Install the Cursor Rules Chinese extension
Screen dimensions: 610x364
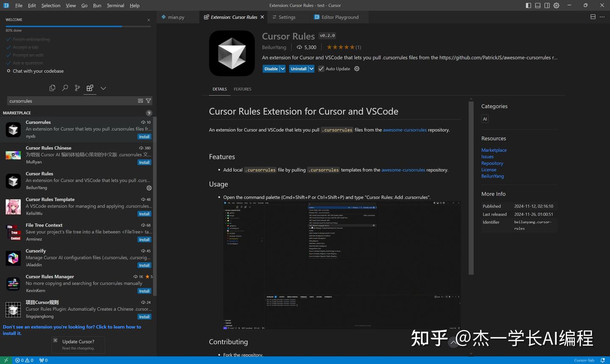[x=144, y=163]
